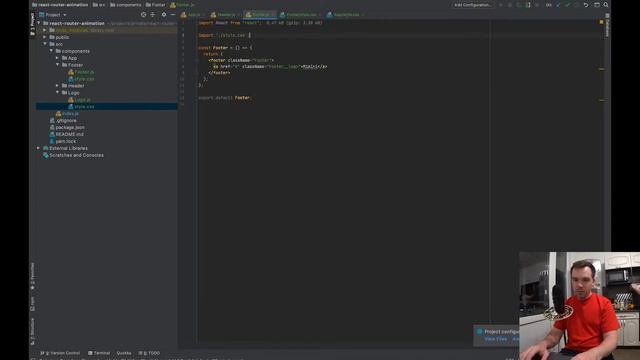640x360 pixels.
Task: Open the .gitignore file
Action: click(x=63, y=120)
